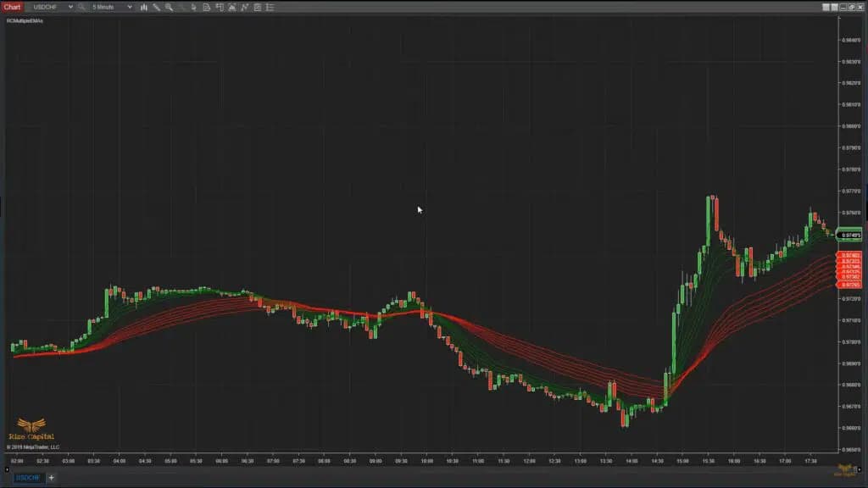Click the rightmost list icon on the toolbar
Viewport: 868px width, 488px height.
[x=268, y=7]
